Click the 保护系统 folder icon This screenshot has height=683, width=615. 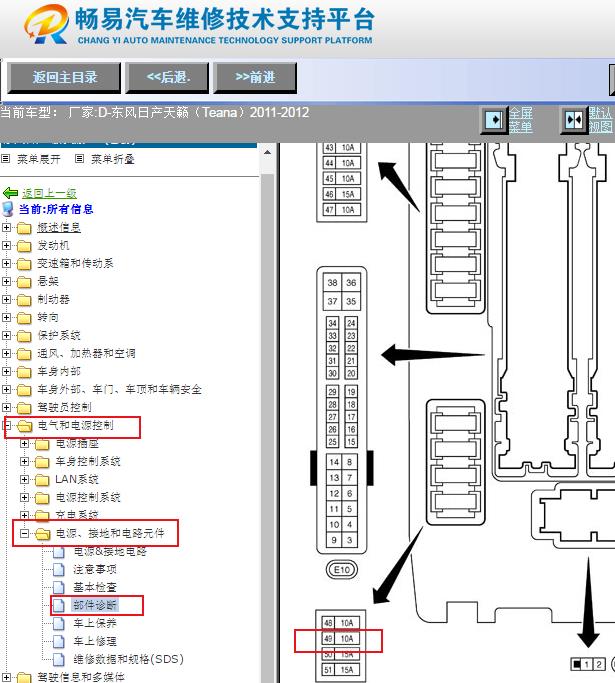point(24,335)
